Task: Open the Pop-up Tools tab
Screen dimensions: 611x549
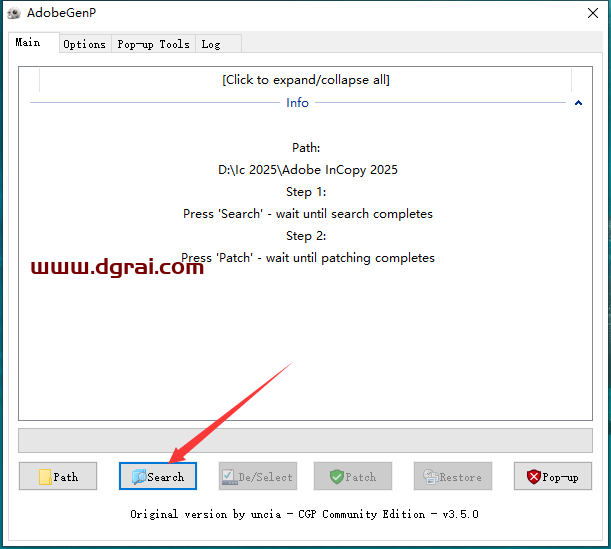Action: point(154,44)
